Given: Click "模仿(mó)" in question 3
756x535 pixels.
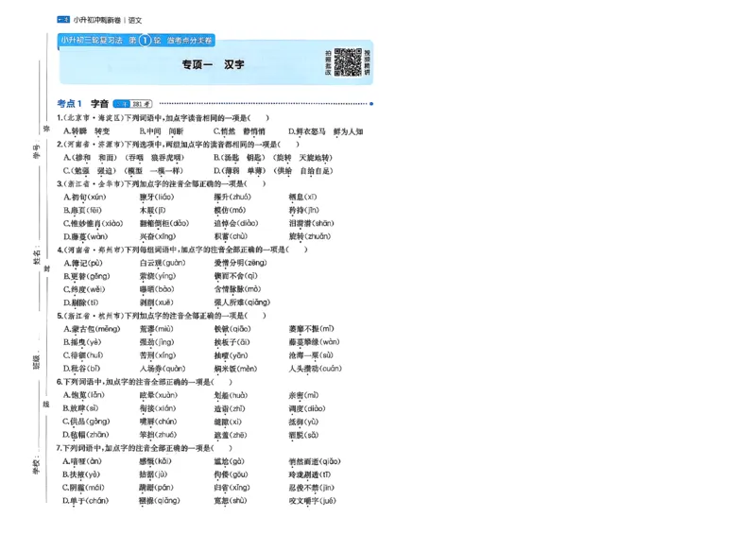Looking at the screenshot, I should (230, 211).
